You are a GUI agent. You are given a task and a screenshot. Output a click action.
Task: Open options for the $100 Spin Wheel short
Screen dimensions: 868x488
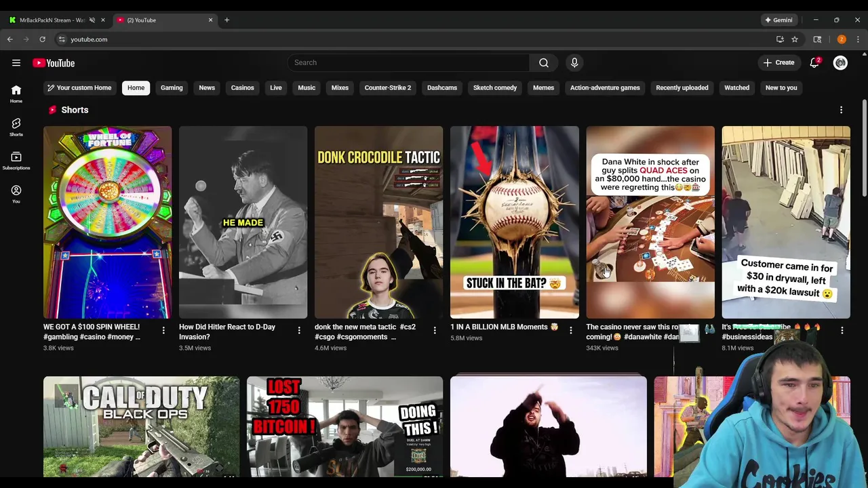coord(163,331)
